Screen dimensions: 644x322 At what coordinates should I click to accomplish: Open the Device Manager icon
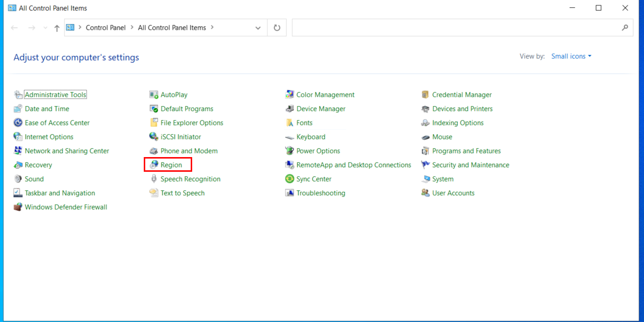[x=289, y=109]
